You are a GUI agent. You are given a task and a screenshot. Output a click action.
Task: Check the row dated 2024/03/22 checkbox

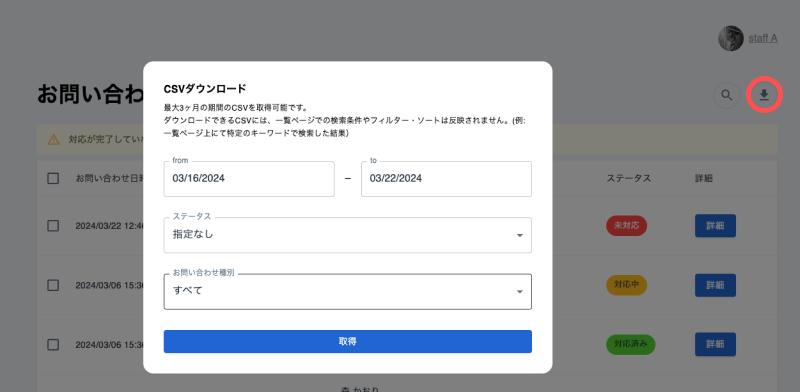tap(53, 226)
